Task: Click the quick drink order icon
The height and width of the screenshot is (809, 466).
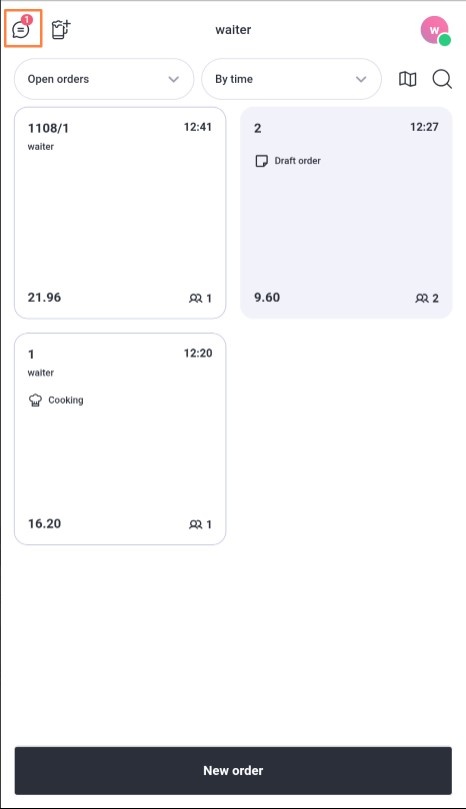Action: pos(61,29)
